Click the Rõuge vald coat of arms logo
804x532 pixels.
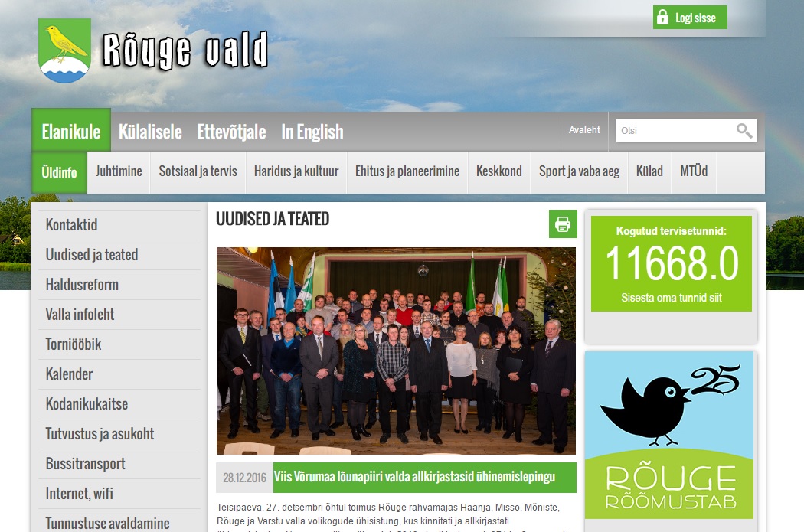pyautogui.click(x=64, y=51)
